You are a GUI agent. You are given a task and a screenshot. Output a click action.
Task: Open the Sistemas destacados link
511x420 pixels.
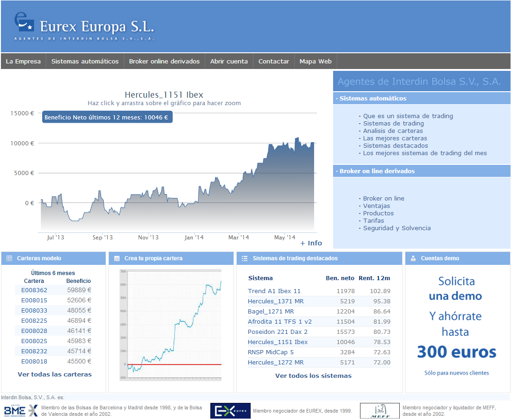coord(395,146)
